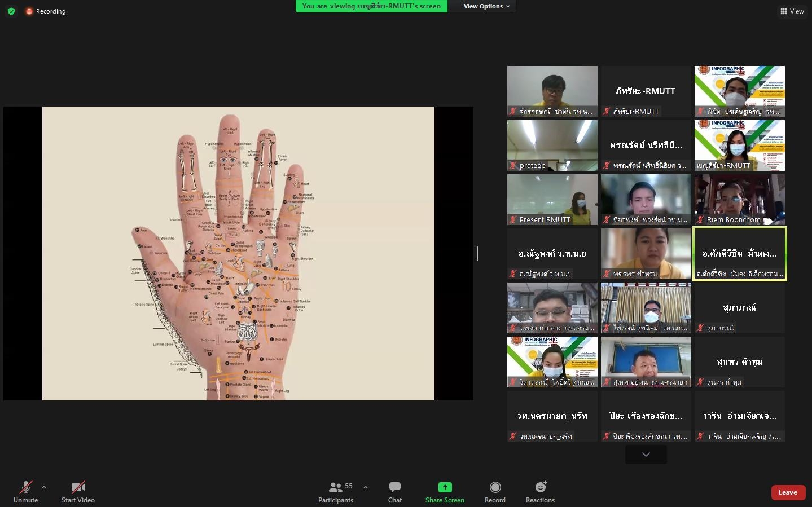Image resolution: width=812 pixels, height=507 pixels.
Task: Open the Chat panel
Action: tap(395, 492)
